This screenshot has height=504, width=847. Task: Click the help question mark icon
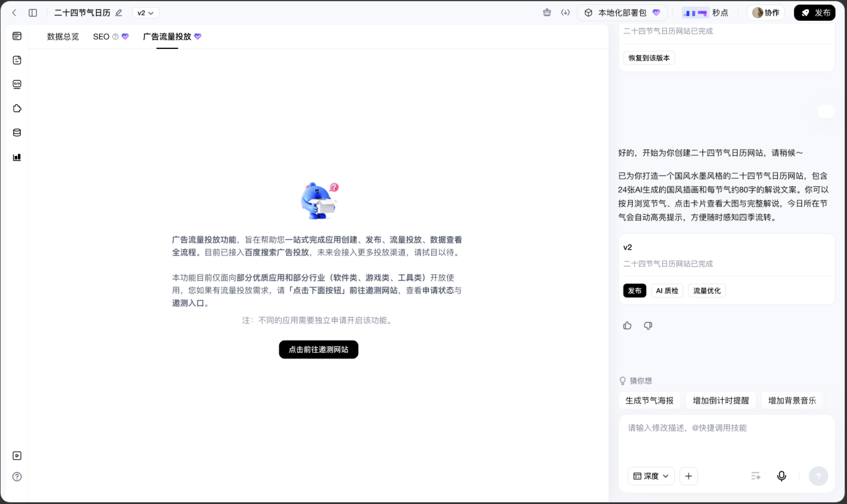(x=17, y=476)
